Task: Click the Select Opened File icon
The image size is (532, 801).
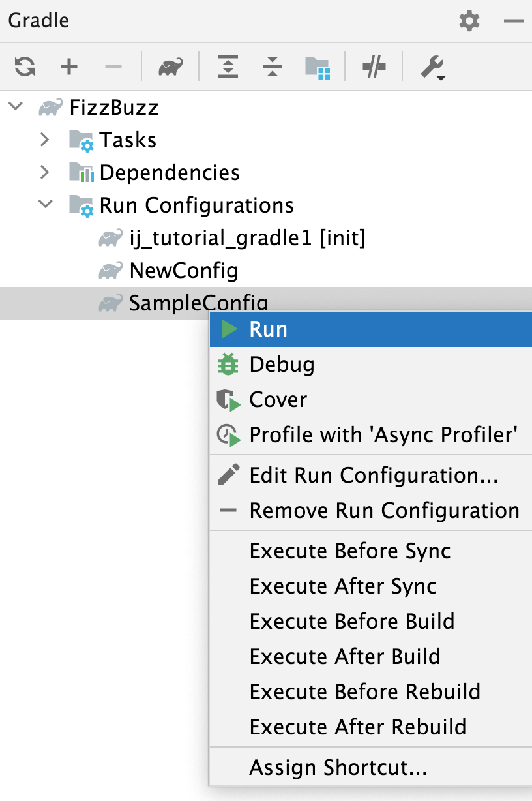Action: (x=319, y=67)
